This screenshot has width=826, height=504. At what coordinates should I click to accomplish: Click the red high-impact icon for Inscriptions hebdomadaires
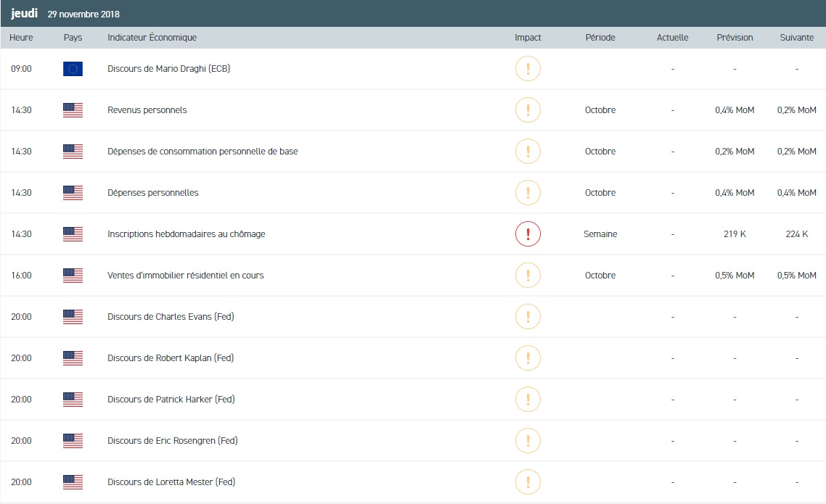coord(528,234)
